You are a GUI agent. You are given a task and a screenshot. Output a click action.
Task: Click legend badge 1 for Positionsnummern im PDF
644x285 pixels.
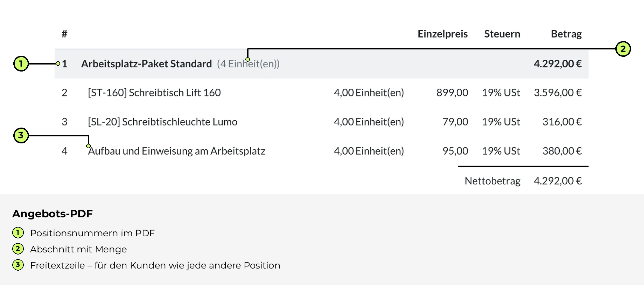coord(18,233)
